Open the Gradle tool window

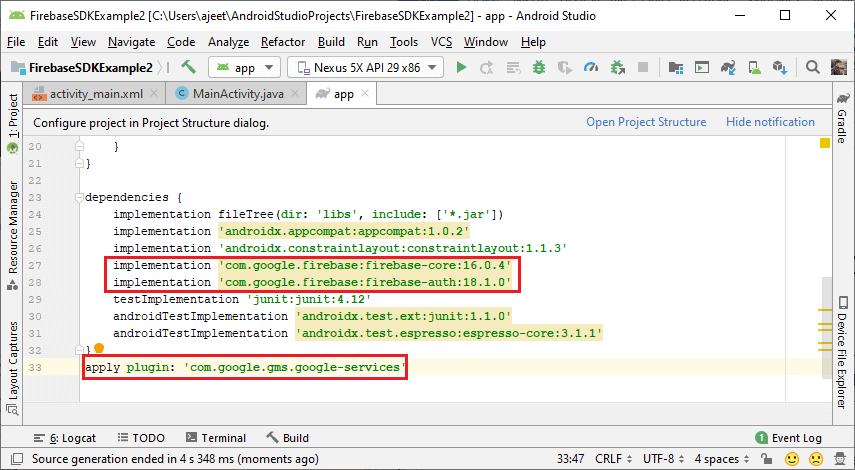click(843, 117)
